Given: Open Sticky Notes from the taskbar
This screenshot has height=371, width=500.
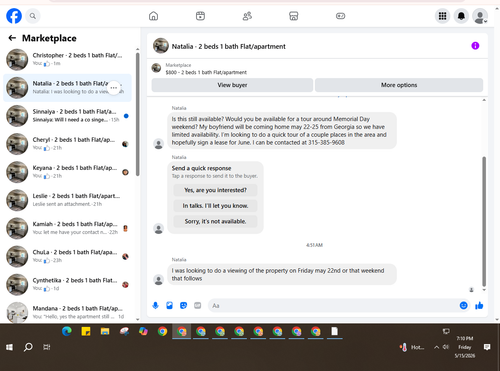Looking at the screenshot, I should [86, 331].
